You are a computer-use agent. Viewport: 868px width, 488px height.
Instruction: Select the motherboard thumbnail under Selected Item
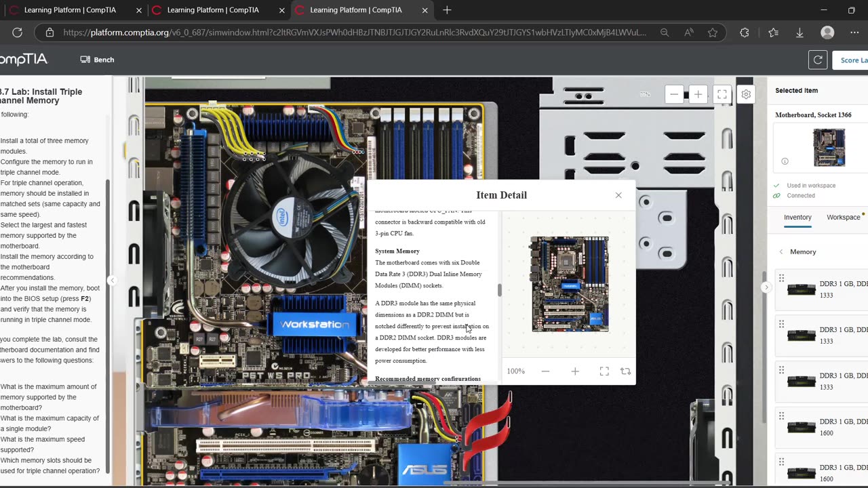coord(829,147)
